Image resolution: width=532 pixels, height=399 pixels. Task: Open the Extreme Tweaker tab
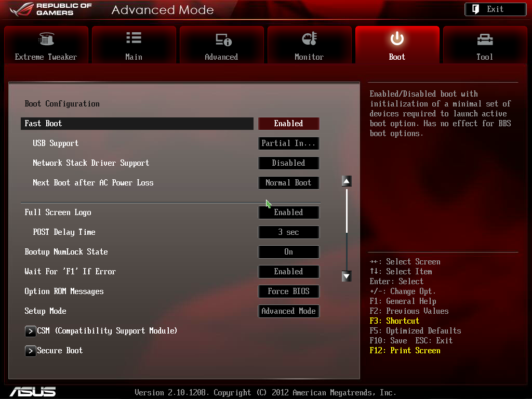(x=46, y=45)
